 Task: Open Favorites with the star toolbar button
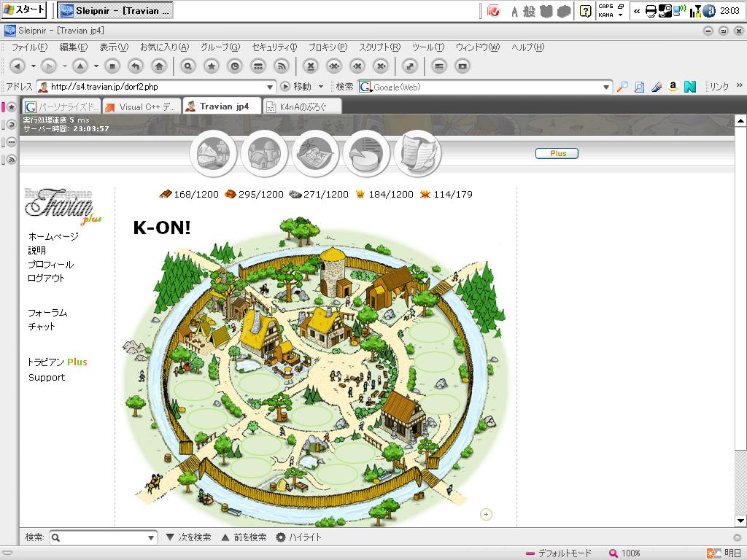click(x=212, y=66)
